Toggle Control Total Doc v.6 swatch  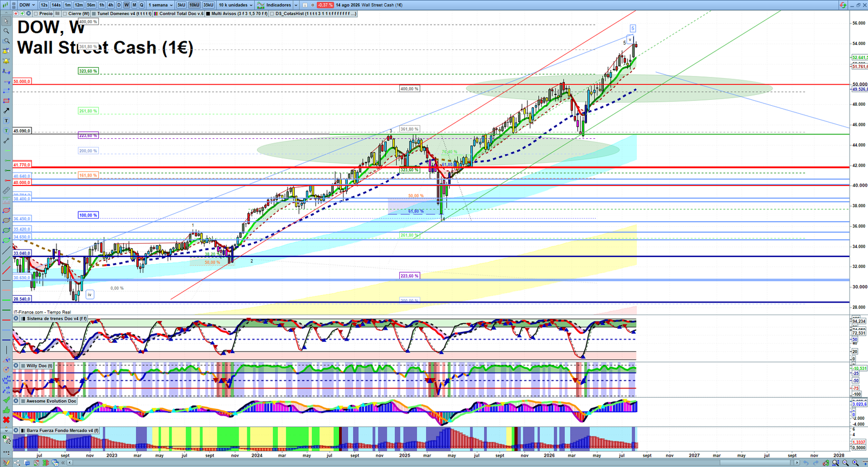click(156, 14)
